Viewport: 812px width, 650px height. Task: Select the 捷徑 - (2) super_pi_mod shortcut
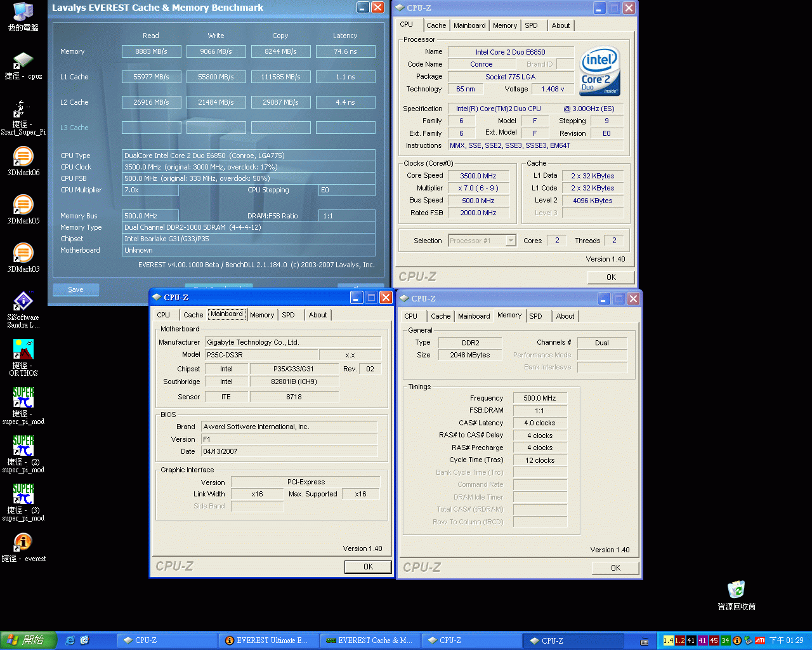click(x=23, y=454)
